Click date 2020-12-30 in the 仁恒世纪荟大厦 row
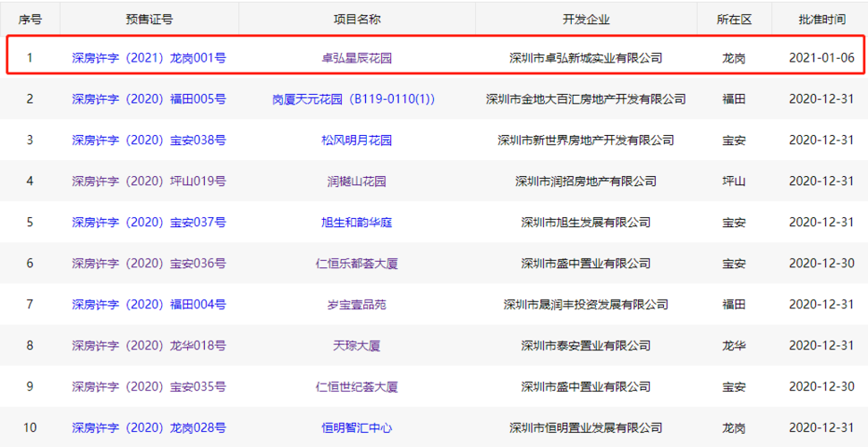The height and width of the screenshot is (447, 868). [822, 387]
